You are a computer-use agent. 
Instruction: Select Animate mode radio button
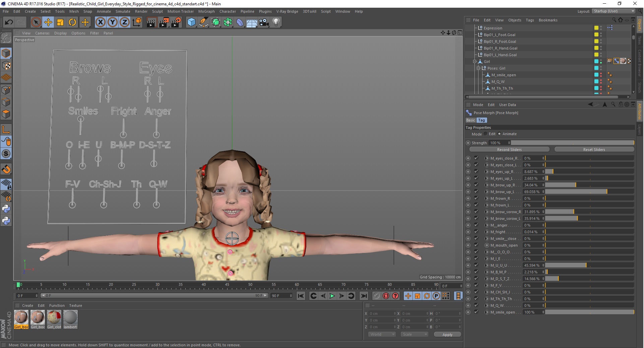pos(499,134)
